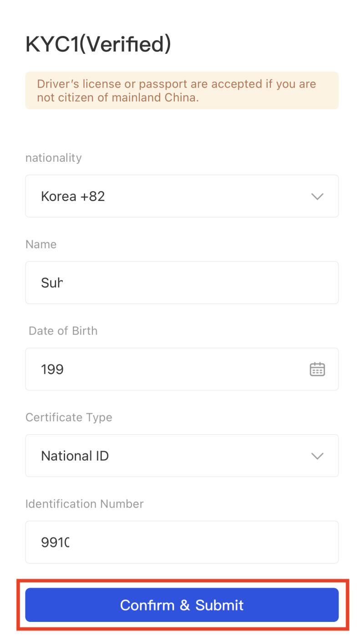This screenshot has width=364, height=641.
Task: Select the driver's license notice banner
Action: point(182,90)
